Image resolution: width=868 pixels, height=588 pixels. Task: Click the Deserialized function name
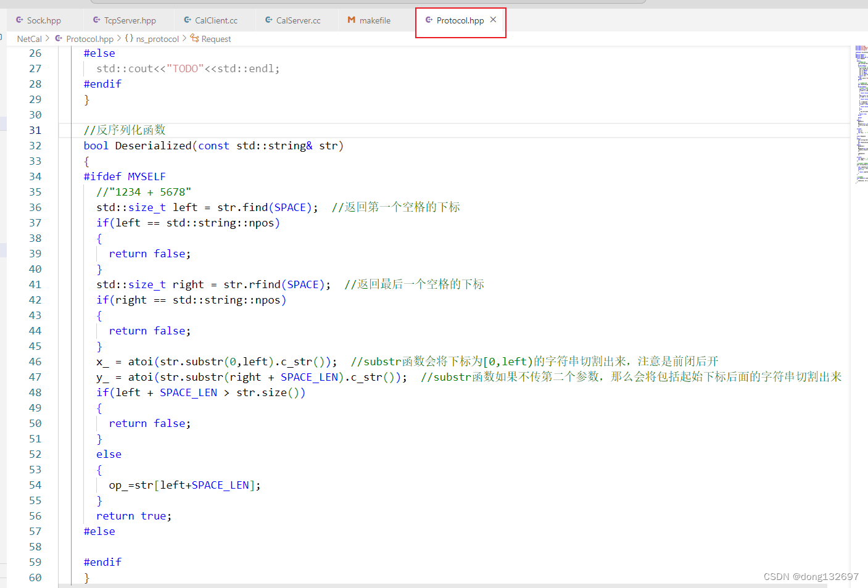click(x=153, y=146)
